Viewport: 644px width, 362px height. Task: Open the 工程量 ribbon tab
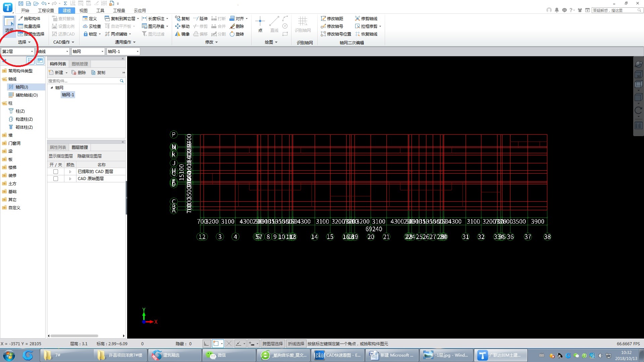coord(119,10)
